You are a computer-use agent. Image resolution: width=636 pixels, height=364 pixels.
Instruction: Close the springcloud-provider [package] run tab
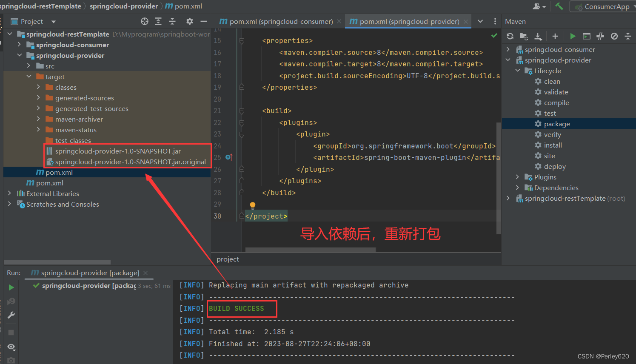click(145, 273)
